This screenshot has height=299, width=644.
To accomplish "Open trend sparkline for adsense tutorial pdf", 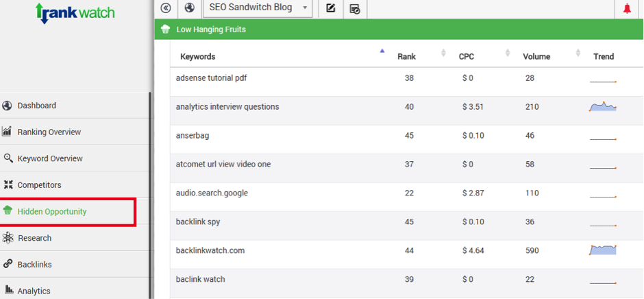I will (x=603, y=82).
